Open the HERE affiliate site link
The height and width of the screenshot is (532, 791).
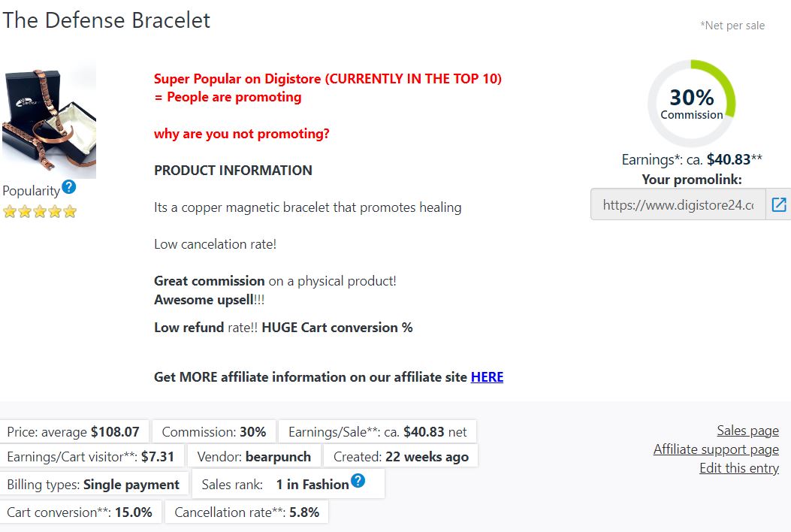[487, 377]
